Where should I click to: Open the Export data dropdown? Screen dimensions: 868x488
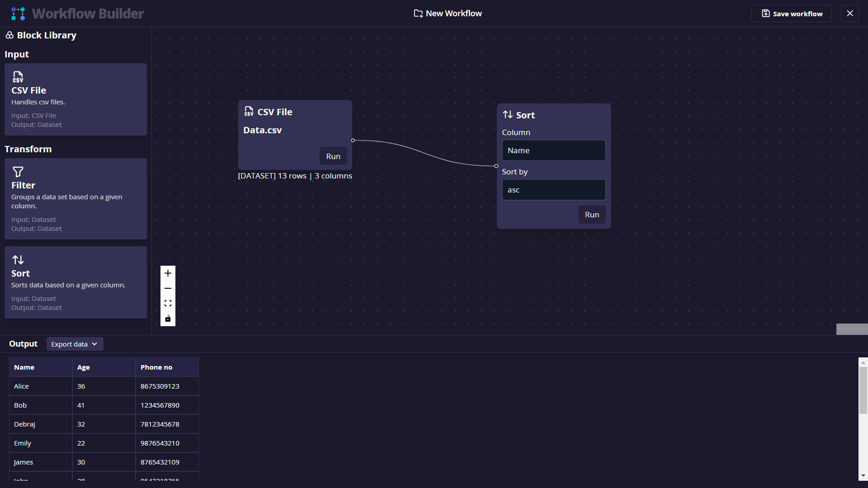tap(75, 344)
